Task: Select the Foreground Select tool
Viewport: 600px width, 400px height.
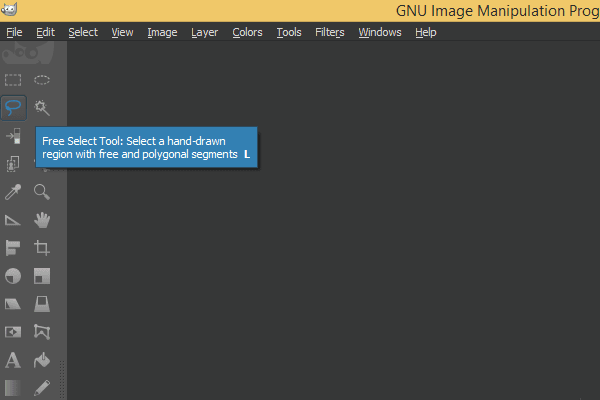Action: pos(13,164)
